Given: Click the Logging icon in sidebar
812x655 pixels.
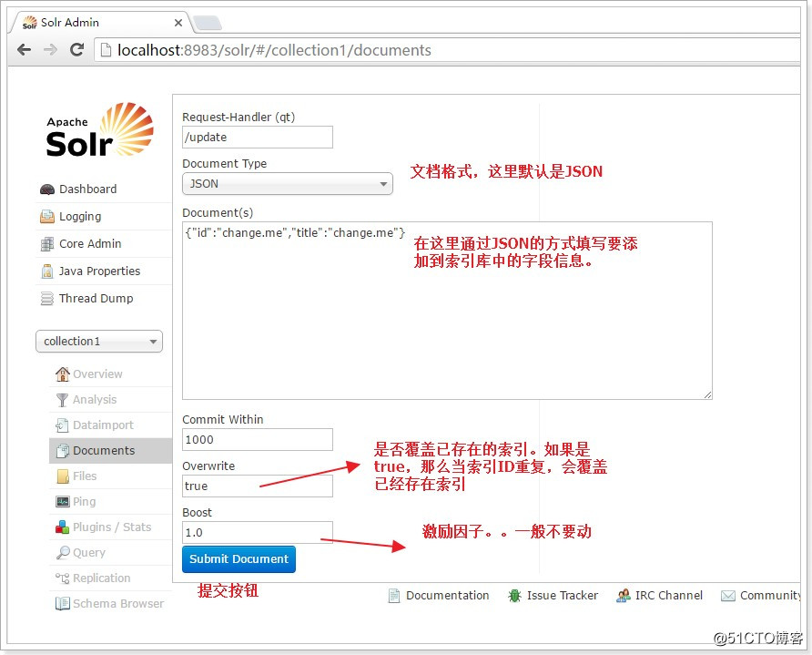Looking at the screenshot, I should (x=47, y=217).
